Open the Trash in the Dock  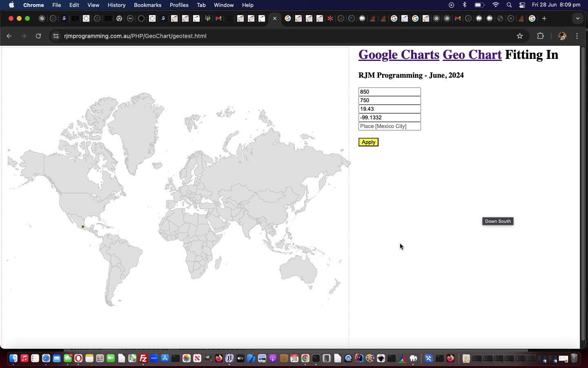[x=574, y=359]
